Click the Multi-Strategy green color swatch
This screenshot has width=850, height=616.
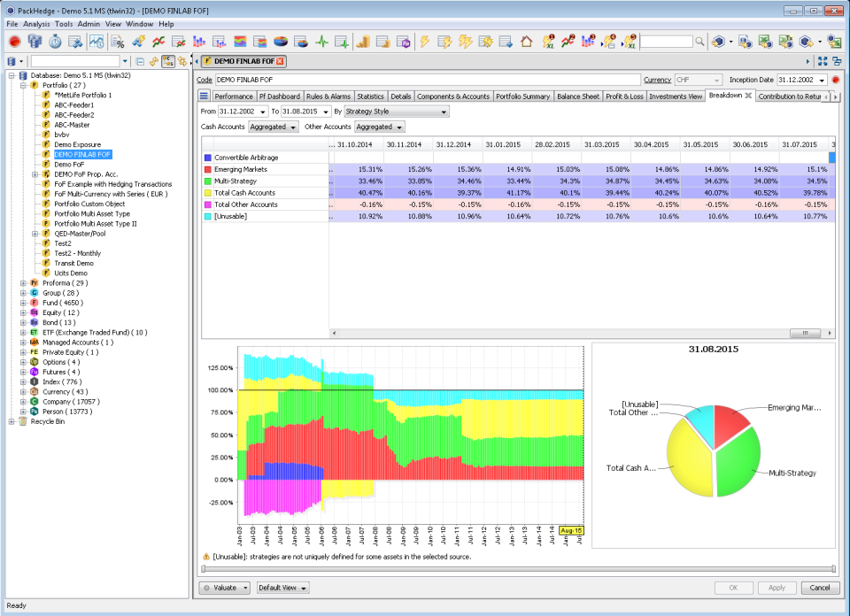click(207, 181)
